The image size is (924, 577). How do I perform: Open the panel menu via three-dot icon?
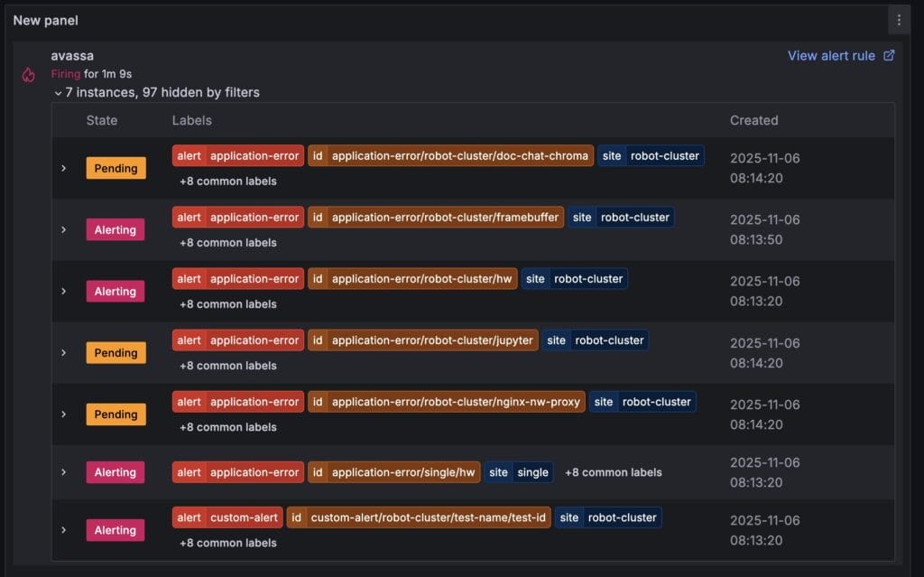(899, 19)
